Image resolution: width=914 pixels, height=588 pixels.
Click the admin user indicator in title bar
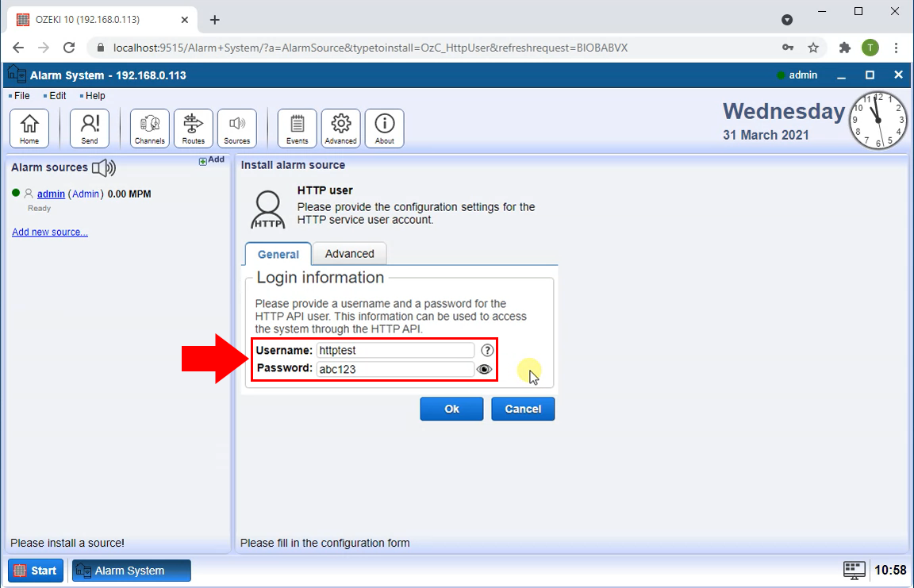[x=797, y=75]
